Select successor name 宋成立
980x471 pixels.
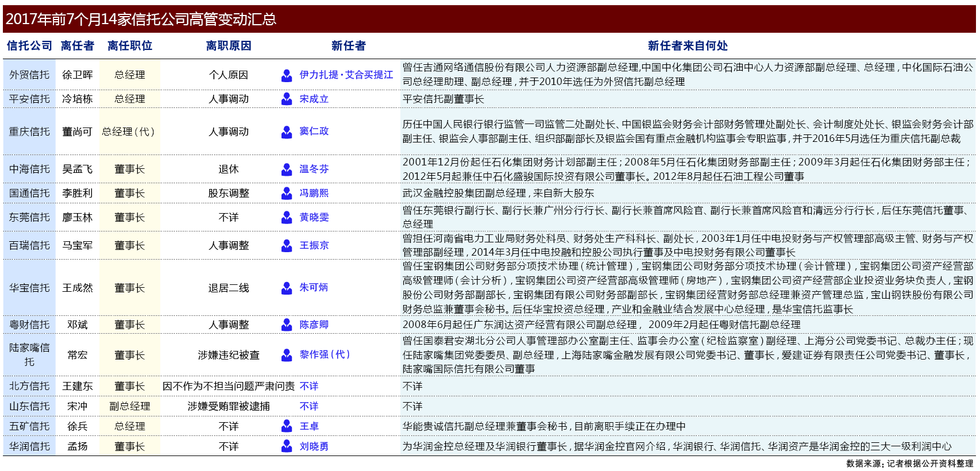[x=314, y=99]
